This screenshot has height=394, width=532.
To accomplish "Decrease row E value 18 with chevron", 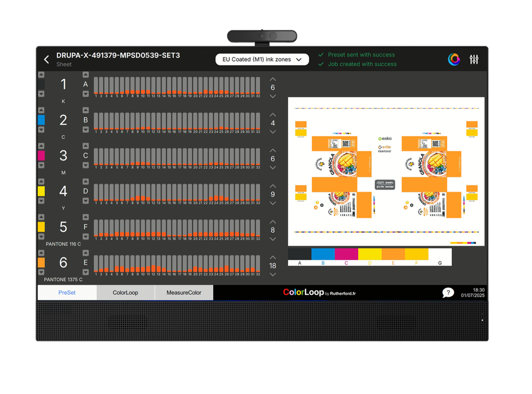I will 273,275.
